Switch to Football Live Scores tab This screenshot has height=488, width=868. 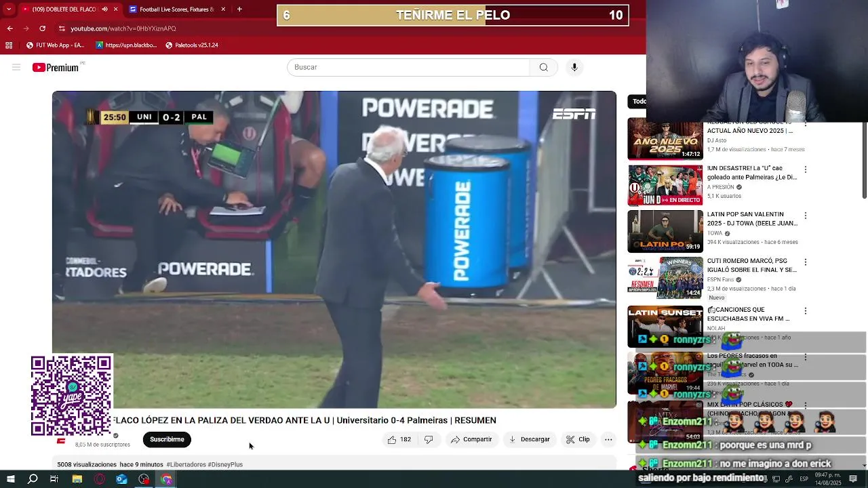click(x=173, y=9)
